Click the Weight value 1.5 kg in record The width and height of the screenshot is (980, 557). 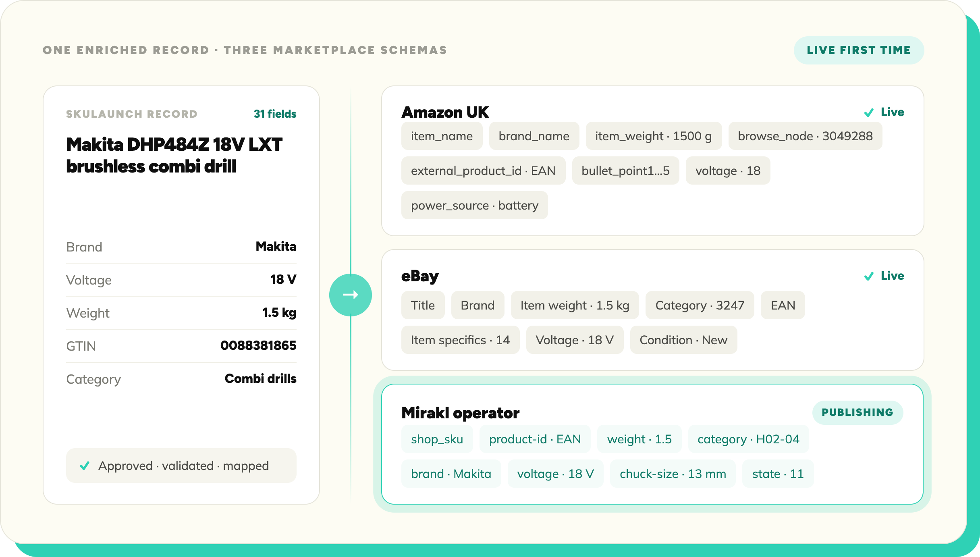click(x=279, y=312)
